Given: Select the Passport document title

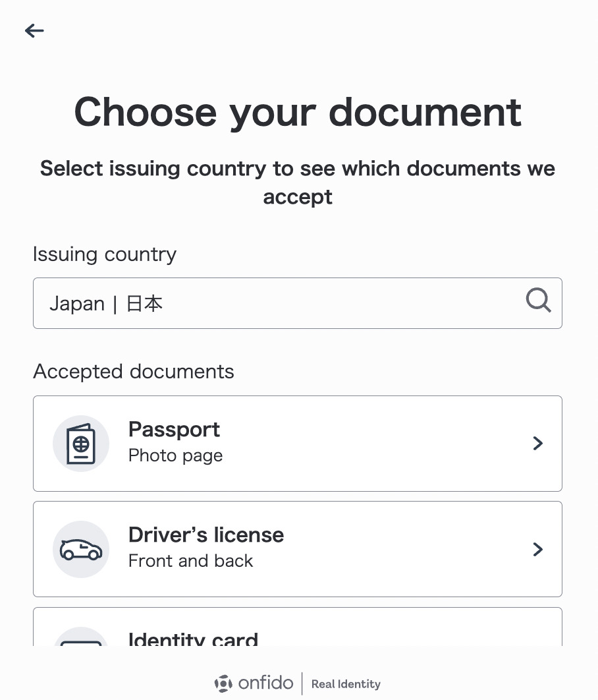Looking at the screenshot, I should (x=174, y=430).
